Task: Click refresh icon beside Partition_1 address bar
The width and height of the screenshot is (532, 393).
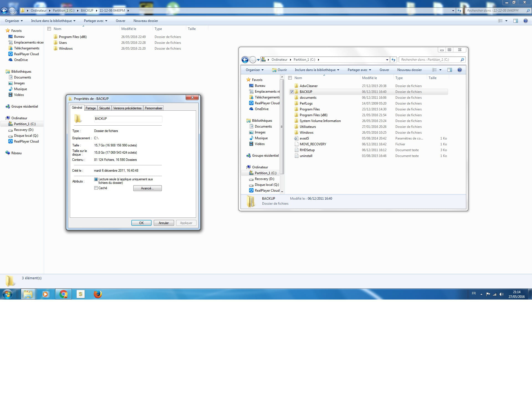Action: (393, 60)
